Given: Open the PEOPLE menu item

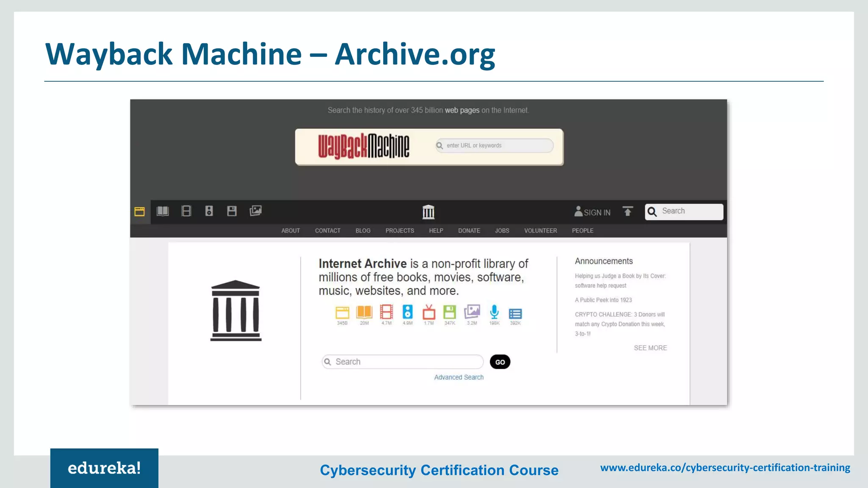Looking at the screenshot, I should pos(583,231).
